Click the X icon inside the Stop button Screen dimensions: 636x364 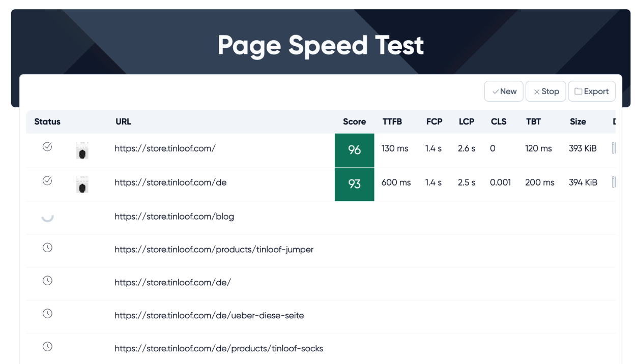pyautogui.click(x=537, y=92)
